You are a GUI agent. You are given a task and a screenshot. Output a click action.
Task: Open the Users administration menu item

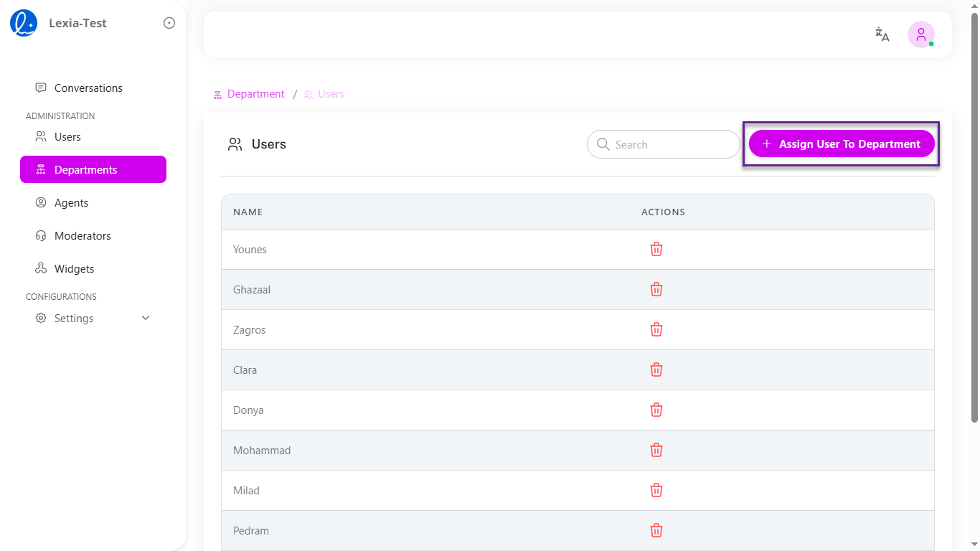point(66,136)
